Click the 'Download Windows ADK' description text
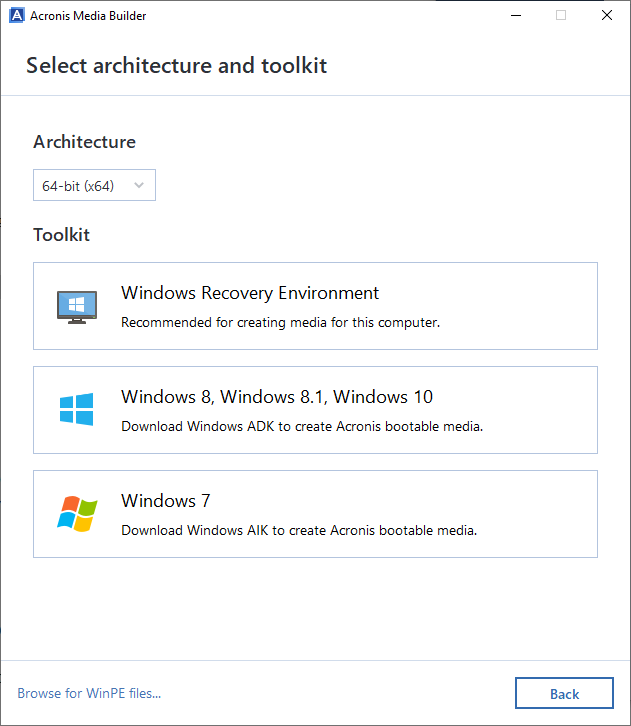Image resolution: width=631 pixels, height=726 pixels. [302, 426]
